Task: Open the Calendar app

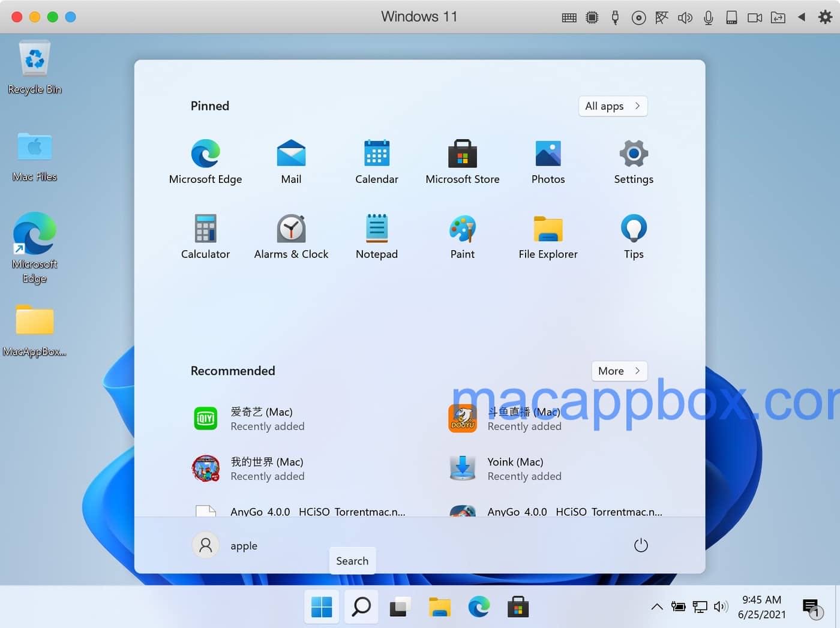Action: tap(377, 162)
